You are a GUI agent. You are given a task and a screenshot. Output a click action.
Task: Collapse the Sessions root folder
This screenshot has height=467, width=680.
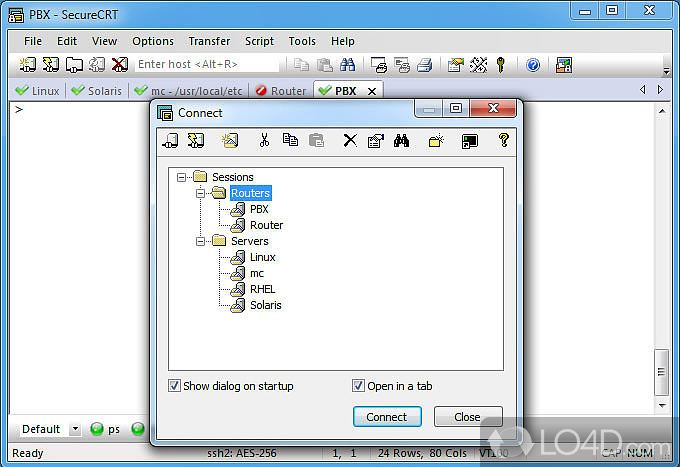click(181, 177)
